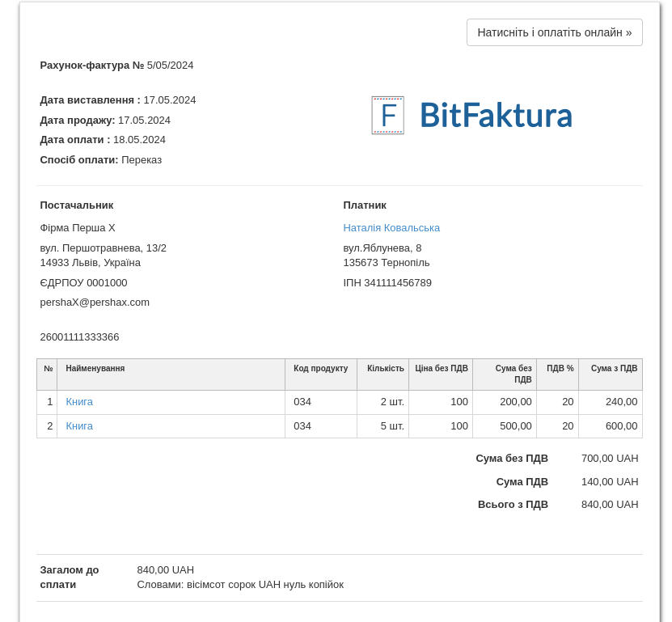Screen dimensions: 672x622
Task: Click the Кількість column header
Action: coord(385,369)
